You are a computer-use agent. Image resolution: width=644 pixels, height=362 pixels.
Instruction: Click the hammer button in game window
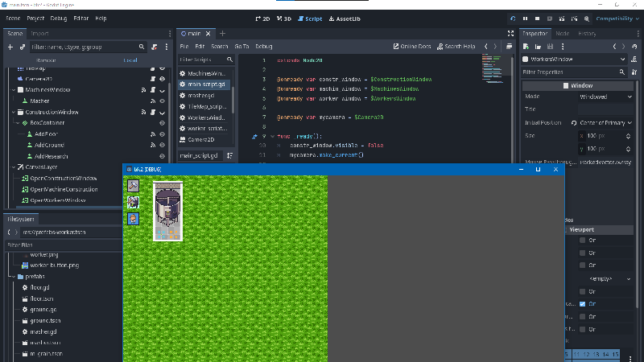pos(134,186)
